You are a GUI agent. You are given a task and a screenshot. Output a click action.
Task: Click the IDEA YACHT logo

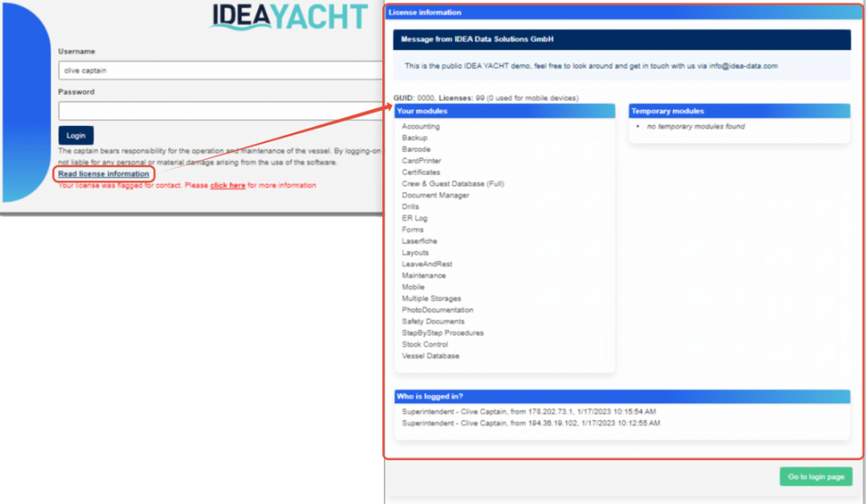tap(289, 17)
